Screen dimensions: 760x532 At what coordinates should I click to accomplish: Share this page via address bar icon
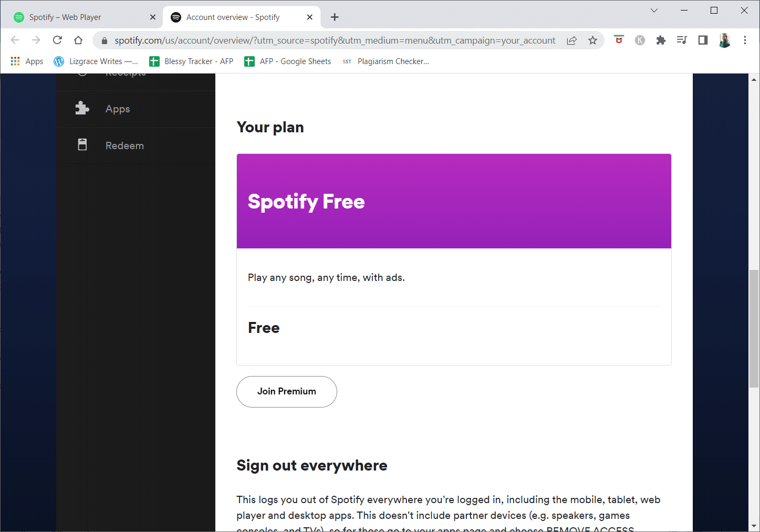[571, 40]
